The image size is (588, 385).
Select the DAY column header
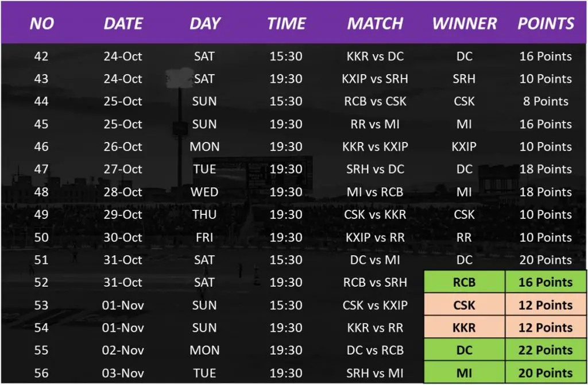[205, 24]
